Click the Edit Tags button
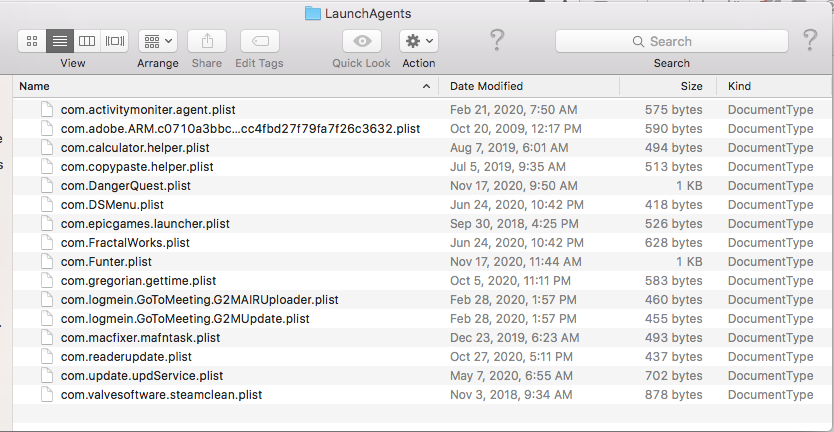The height and width of the screenshot is (432, 834). [260, 41]
